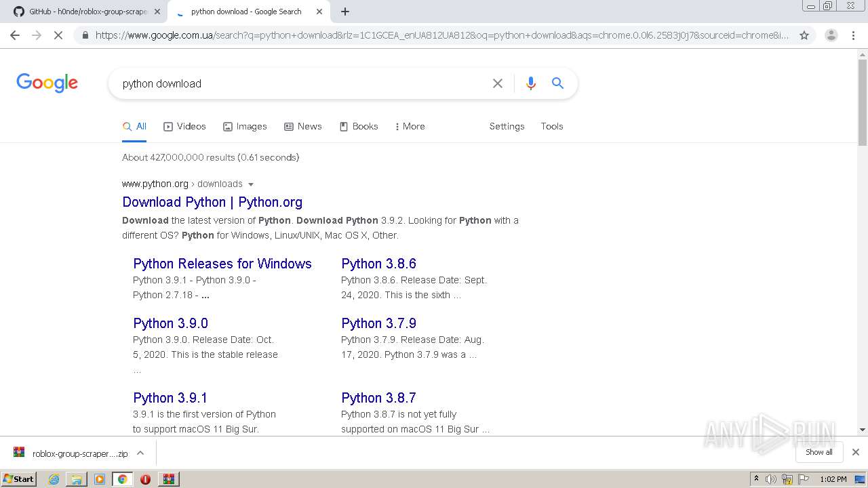Screen dimensions: 868x488
Task: Switch to Videos results tab
Action: coord(184,127)
